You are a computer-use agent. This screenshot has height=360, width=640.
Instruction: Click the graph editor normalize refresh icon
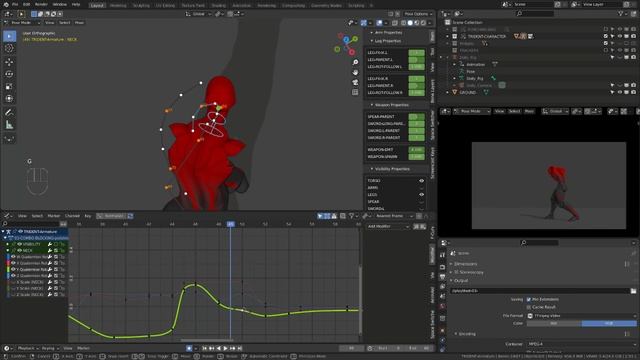(130, 216)
